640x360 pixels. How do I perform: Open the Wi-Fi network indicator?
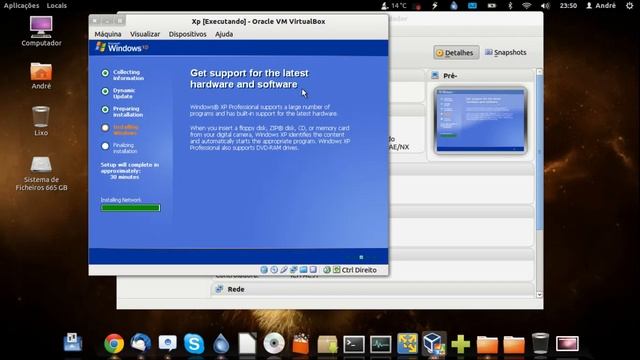pyautogui.click(x=527, y=5)
